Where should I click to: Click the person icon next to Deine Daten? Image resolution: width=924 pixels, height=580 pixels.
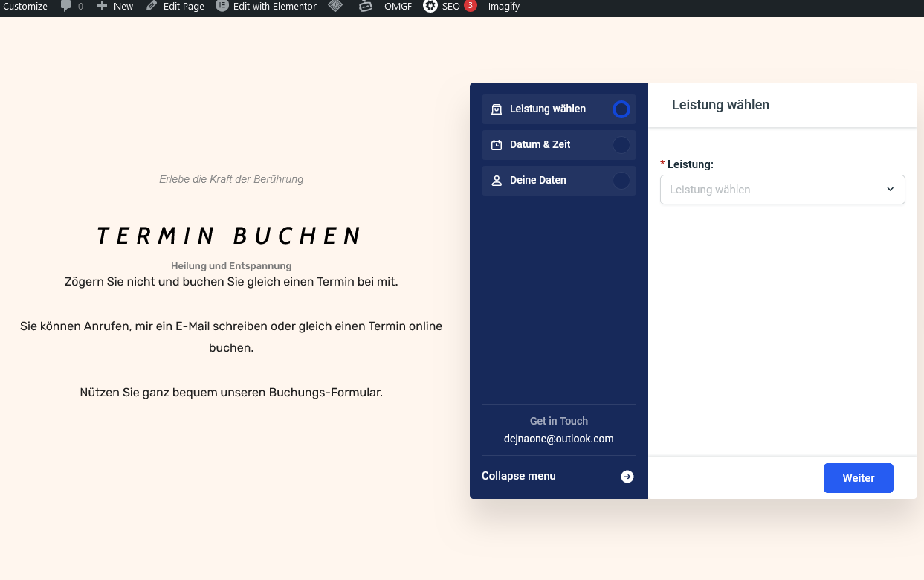click(x=496, y=180)
